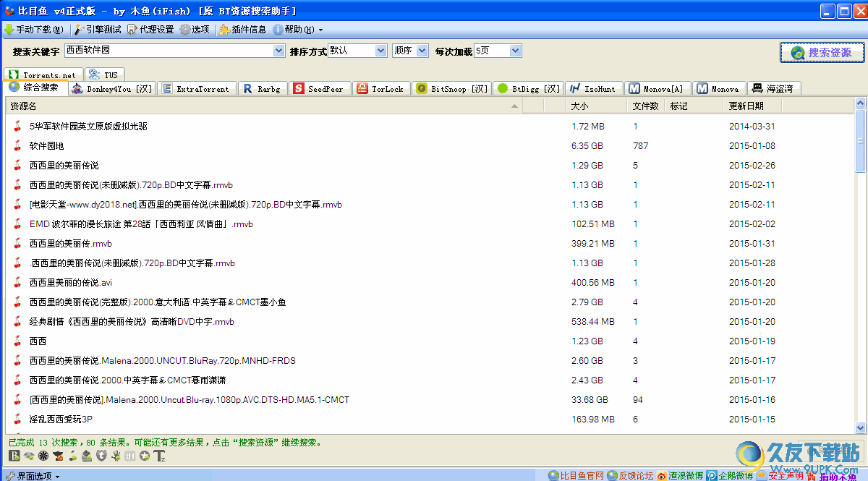The height and width of the screenshot is (481, 868).
Task: Select the 综合搜索 tab
Action: [x=35, y=88]
